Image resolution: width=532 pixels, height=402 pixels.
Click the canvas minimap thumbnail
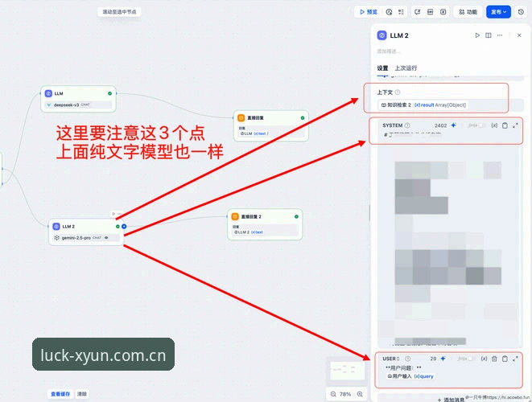(347, 370)
